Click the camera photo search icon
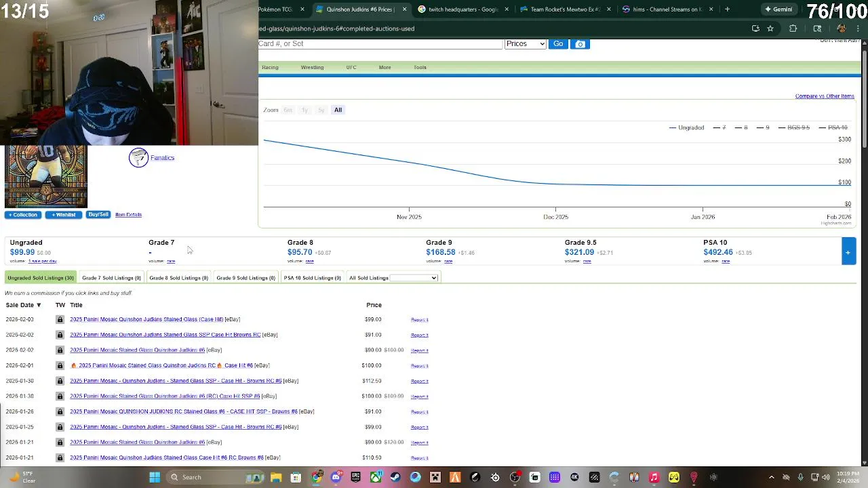This screenshot has width=868, height=488. [580, 44]
